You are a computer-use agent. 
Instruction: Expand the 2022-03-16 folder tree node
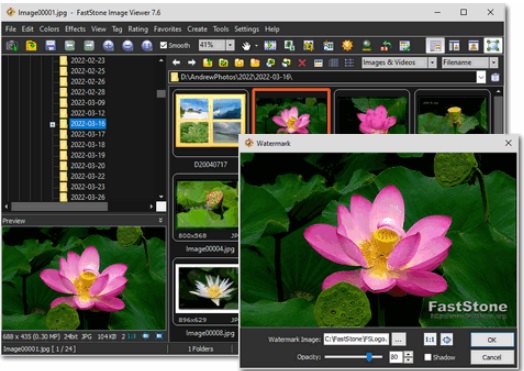click(x=52, y=125)
